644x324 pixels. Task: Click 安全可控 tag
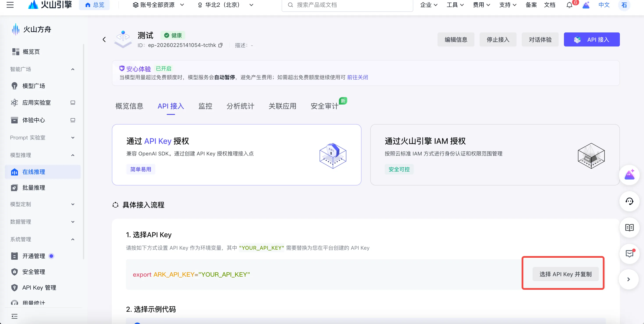[399, 169]
